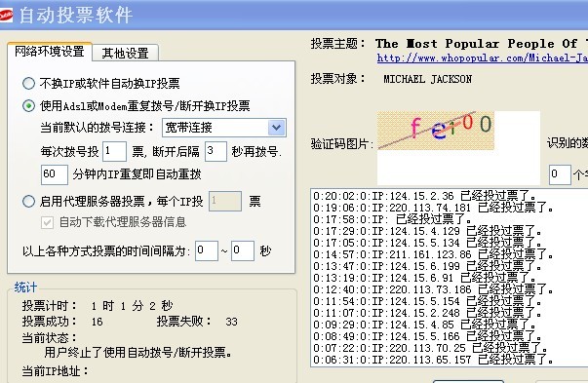Viewport: 588px width, 383px height.
Task: Click the recognized digit count field showing 0
Action: [x=560, y=174]
